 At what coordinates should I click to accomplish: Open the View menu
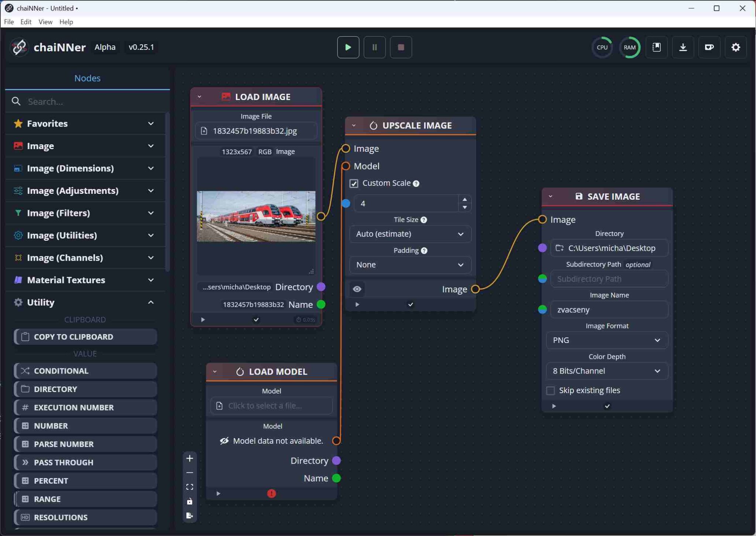coord(45,22)
